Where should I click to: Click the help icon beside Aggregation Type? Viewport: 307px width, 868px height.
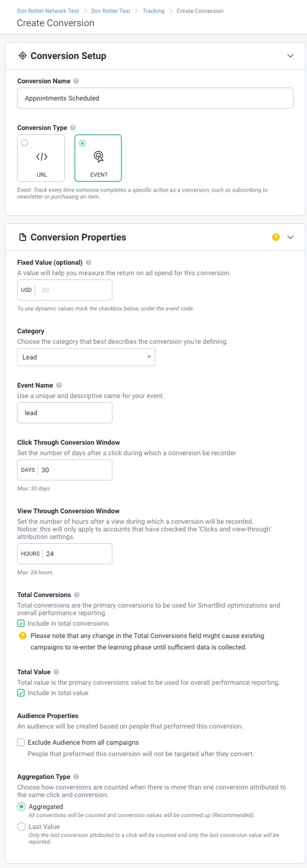pyautogui.click(x=76, y=777)
